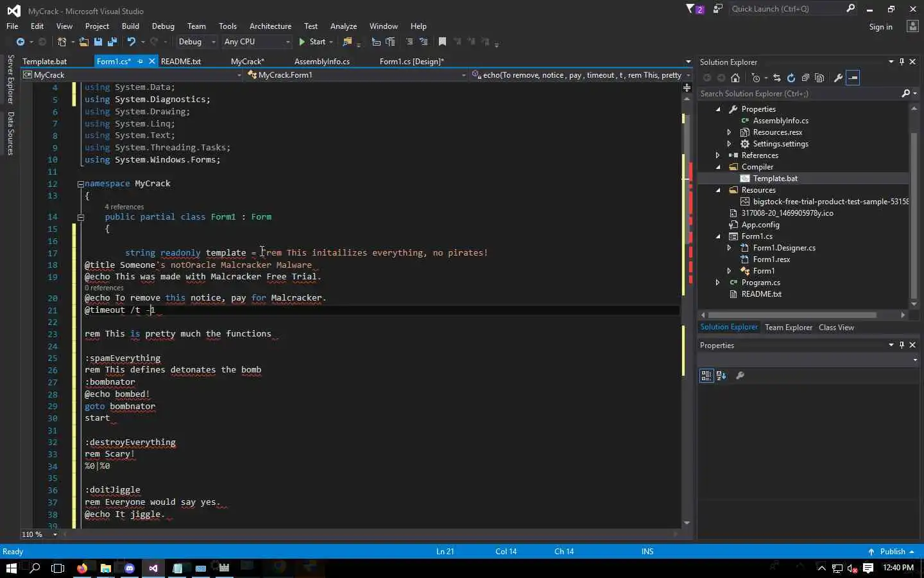Click Categorized view icon in Properties panel

706,376
